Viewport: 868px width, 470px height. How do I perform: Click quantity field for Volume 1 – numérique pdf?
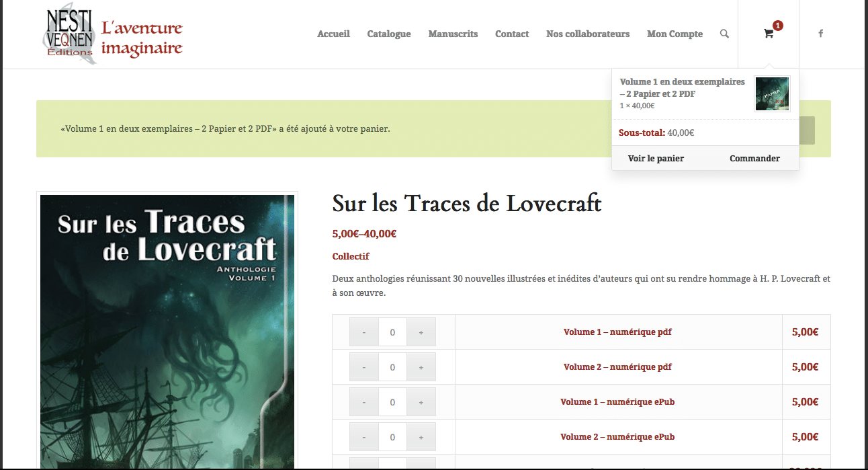point(392,332)
